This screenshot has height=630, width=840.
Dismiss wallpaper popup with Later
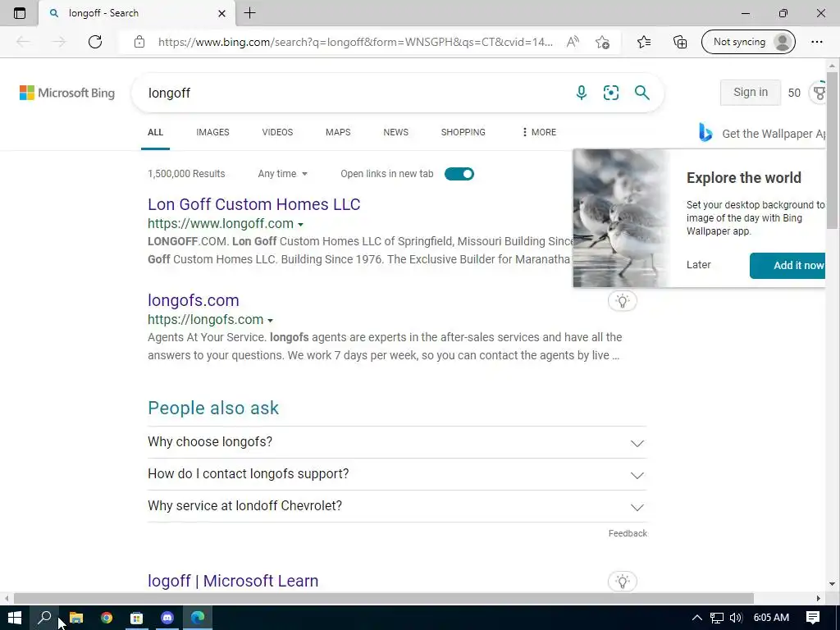pyautogui.click(x=699, y=265)
